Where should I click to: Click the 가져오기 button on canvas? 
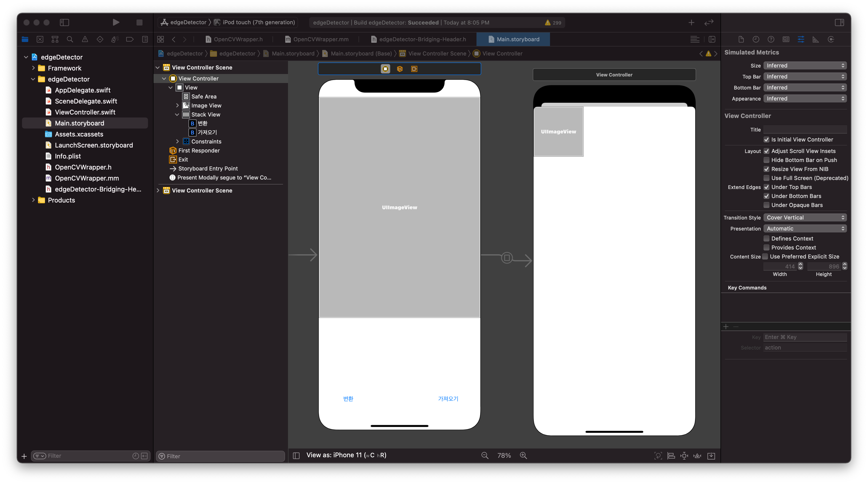[x=448, y=398]
